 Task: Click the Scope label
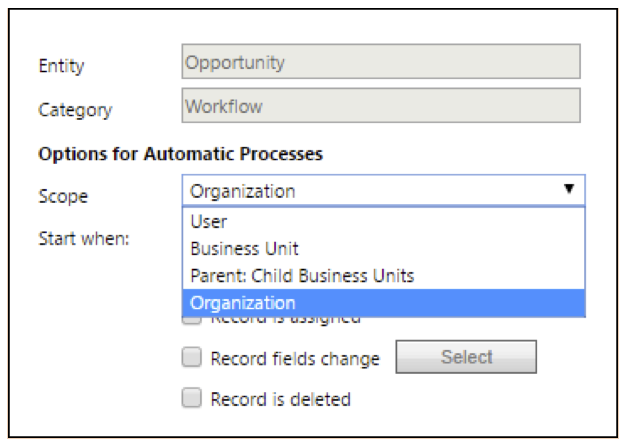(63, 196)
